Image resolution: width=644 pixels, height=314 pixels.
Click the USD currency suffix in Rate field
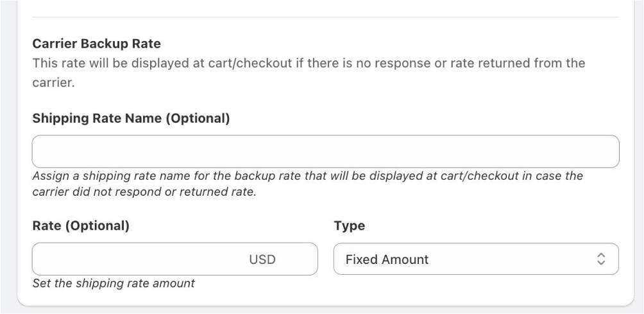[x=262, y=259]
